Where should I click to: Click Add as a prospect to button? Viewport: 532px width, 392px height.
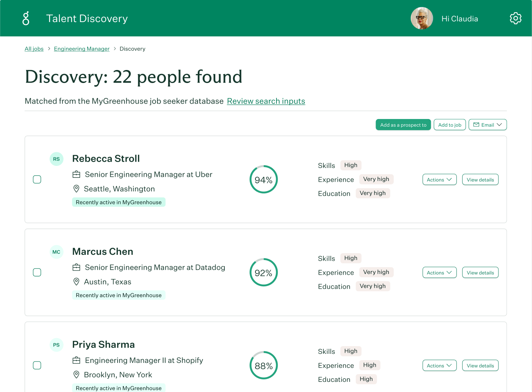point(403,125)
